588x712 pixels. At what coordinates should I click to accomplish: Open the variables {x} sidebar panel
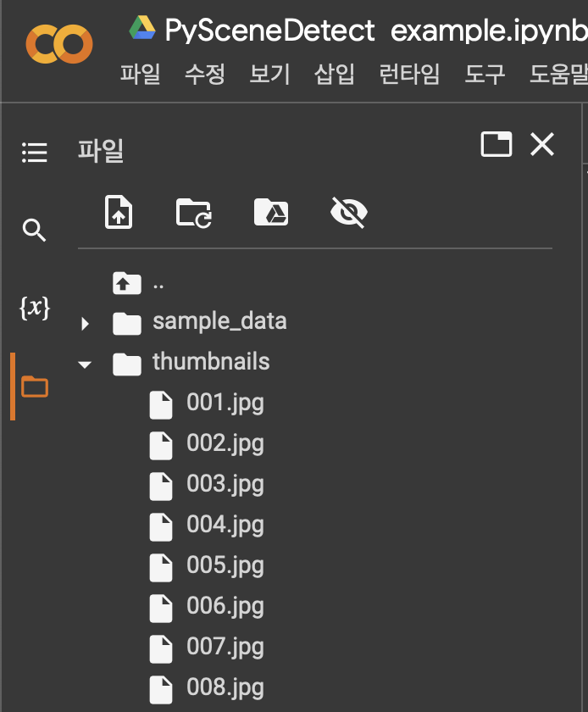tap(35, 308)
